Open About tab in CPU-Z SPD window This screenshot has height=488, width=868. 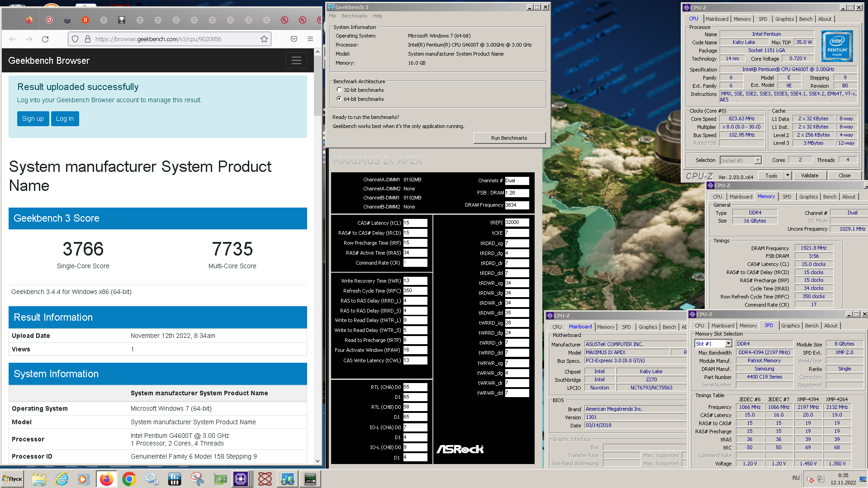click(830, 326)
